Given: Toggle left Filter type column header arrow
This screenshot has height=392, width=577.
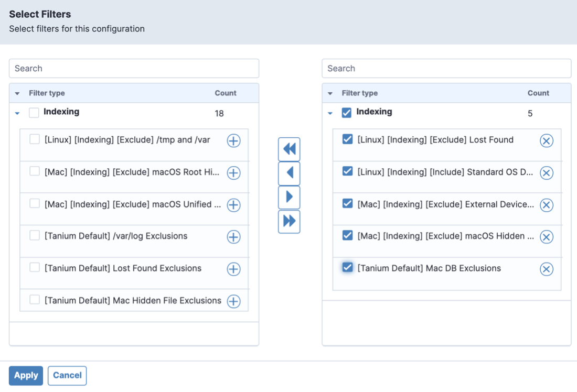Looking at the screenshot, I should (17, 93).
